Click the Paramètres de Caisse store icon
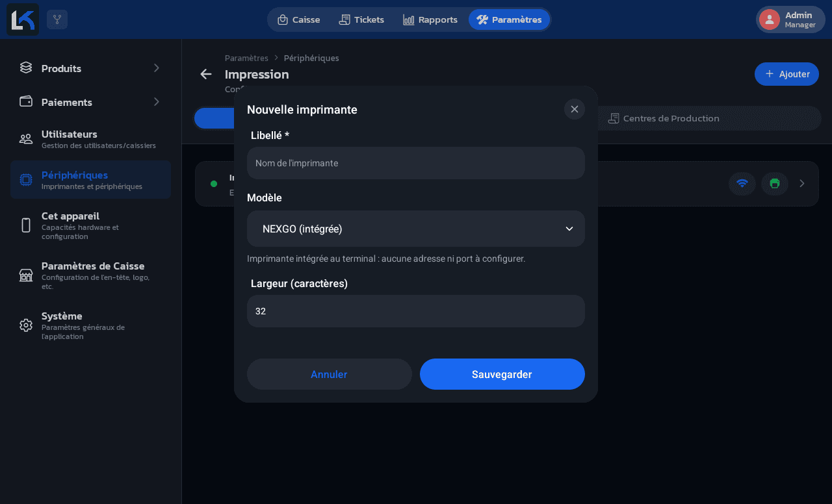The width and height of the screenshot is (832, 504). pyautogui.click(x=26, y=275)
